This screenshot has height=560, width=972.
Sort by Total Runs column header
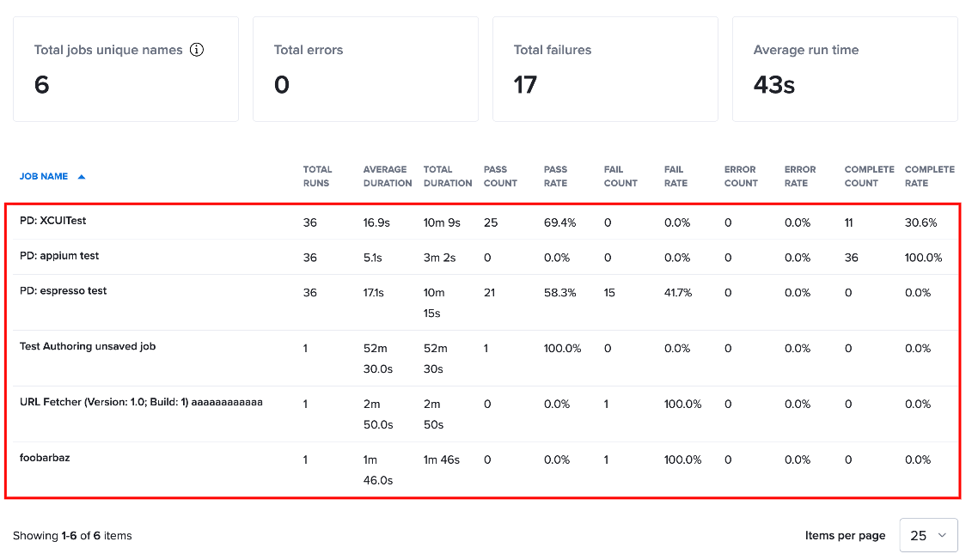pos(317,176)
